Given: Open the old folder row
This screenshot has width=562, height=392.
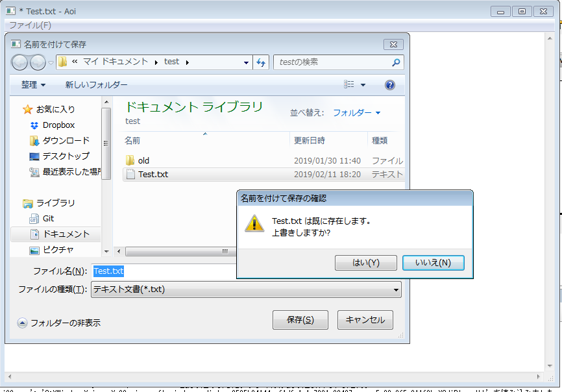Looking at the screenshot, I should (263, 160).
